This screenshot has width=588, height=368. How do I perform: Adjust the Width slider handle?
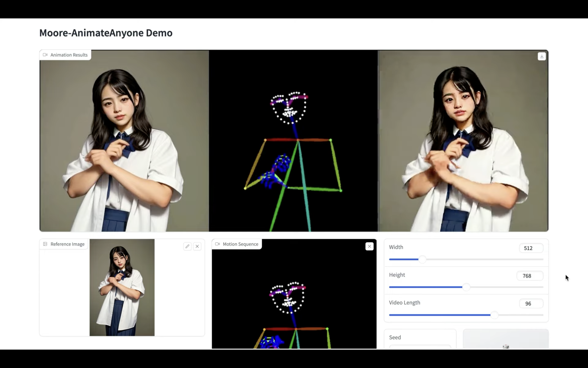422,259
